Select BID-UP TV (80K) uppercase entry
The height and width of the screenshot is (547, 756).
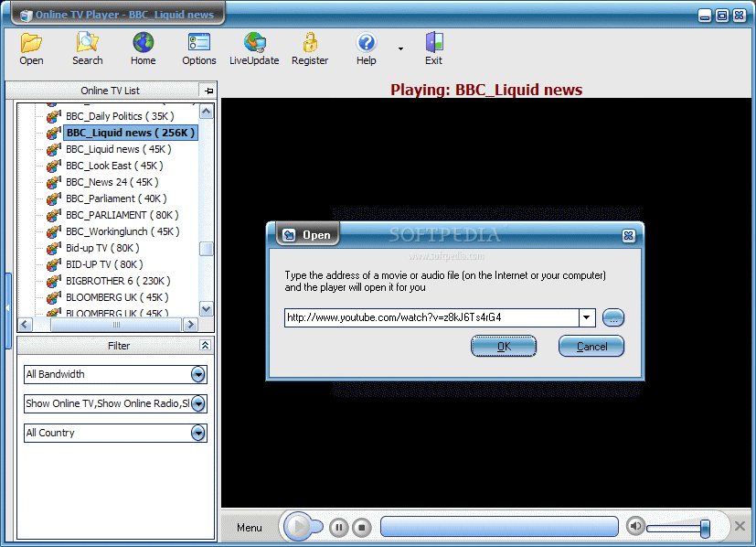click(x=104, y=264)
